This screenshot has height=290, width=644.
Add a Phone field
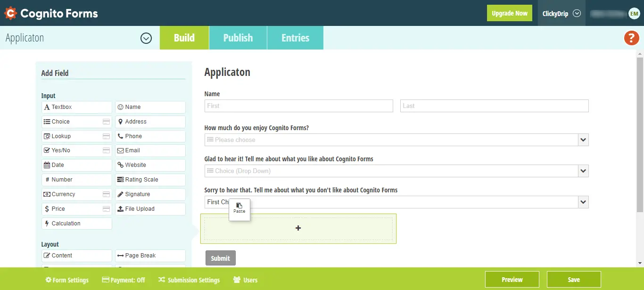click(x=150, y=136)
